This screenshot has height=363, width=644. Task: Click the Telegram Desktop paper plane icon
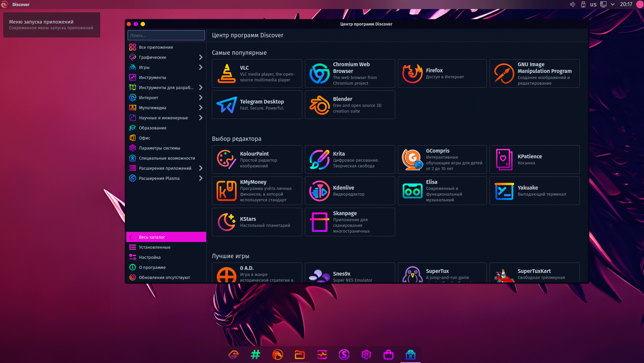coord(227,105)
